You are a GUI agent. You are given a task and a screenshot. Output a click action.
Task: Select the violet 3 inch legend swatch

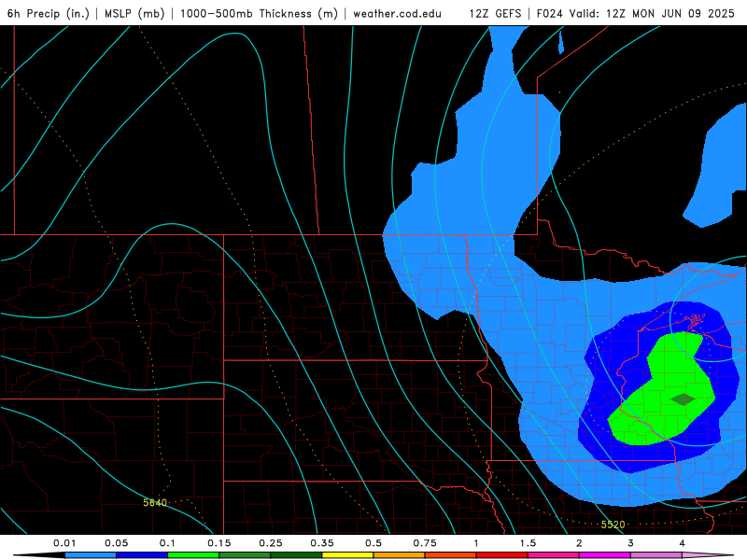coord(656,555)
